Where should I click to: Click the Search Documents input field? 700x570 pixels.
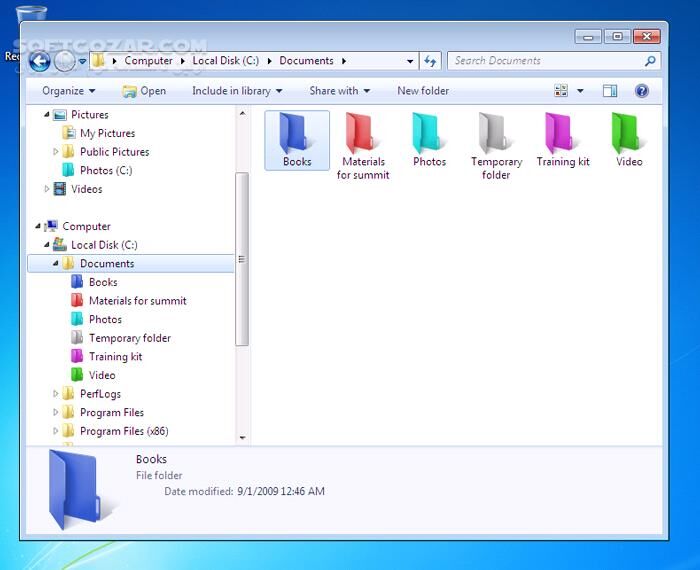click(x=545, y=61)
